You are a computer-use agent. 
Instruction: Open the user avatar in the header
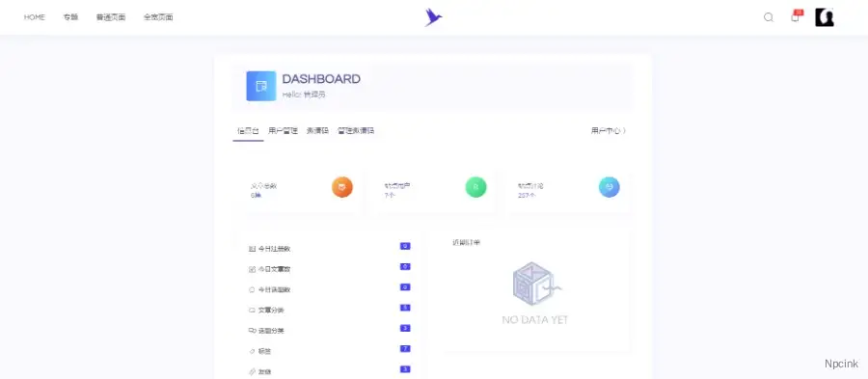tap(825, 17)
